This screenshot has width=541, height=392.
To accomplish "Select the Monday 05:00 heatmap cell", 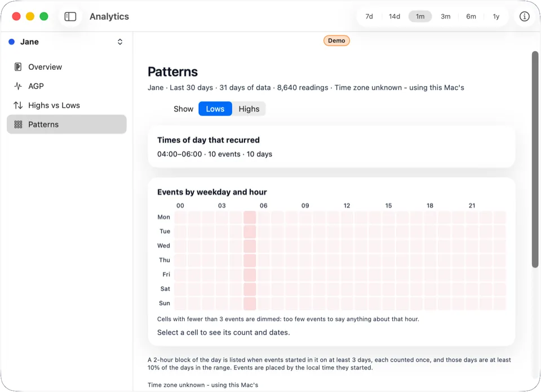I will pyautogui.click(x=250, y=217).
